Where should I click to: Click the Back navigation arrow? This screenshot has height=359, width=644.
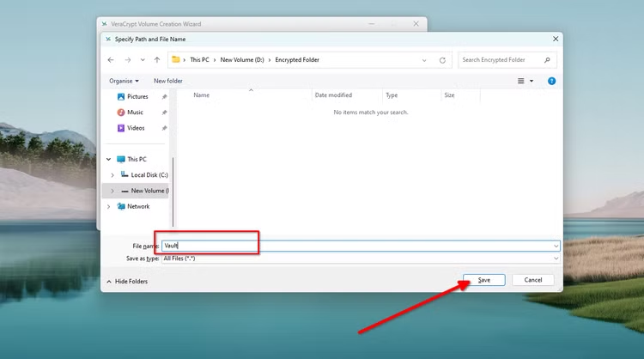click(111, 60)
